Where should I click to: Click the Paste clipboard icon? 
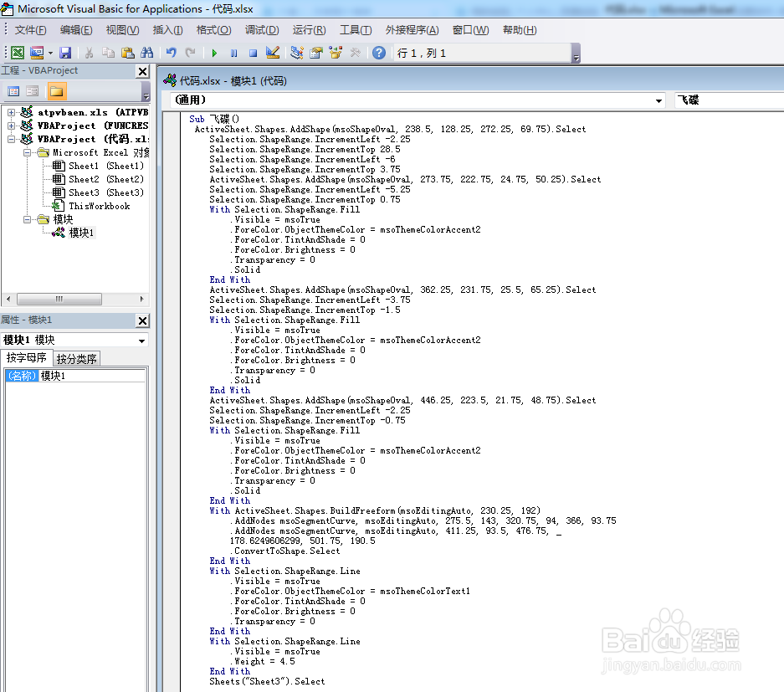pyautogui.click(x=127, y=53)
